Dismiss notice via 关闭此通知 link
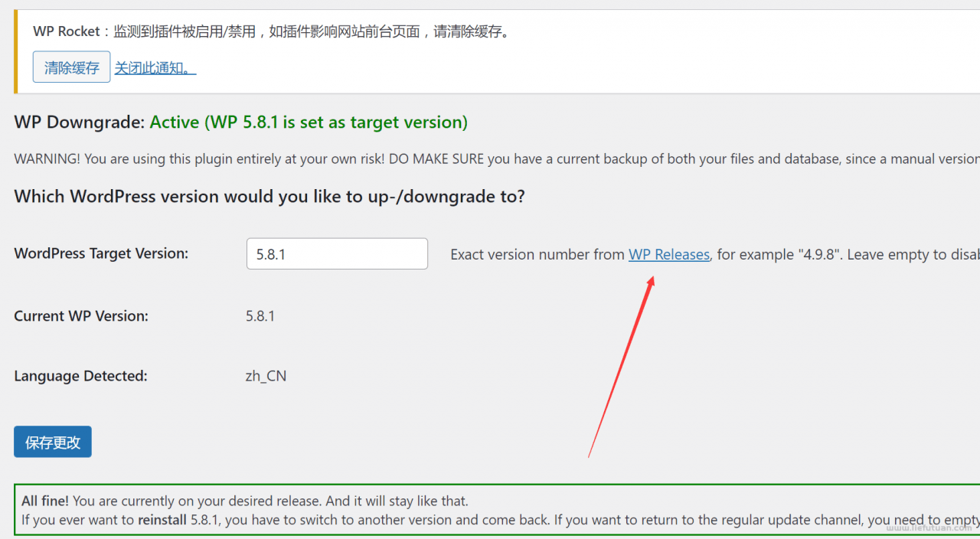 click(155, 68)
